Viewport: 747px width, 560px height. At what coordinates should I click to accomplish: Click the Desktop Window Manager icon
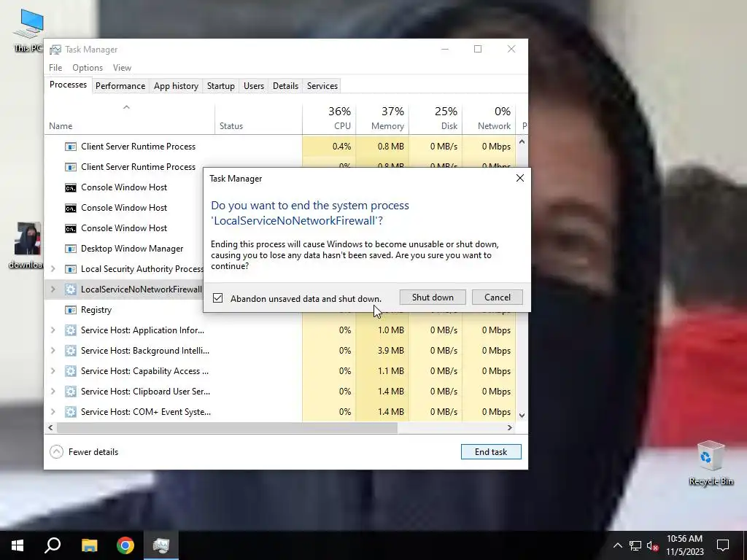pos(71,249)
